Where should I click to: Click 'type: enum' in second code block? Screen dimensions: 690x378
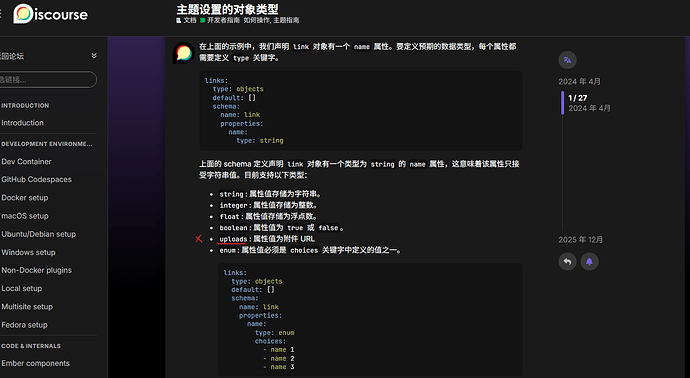tap(275, 333)
